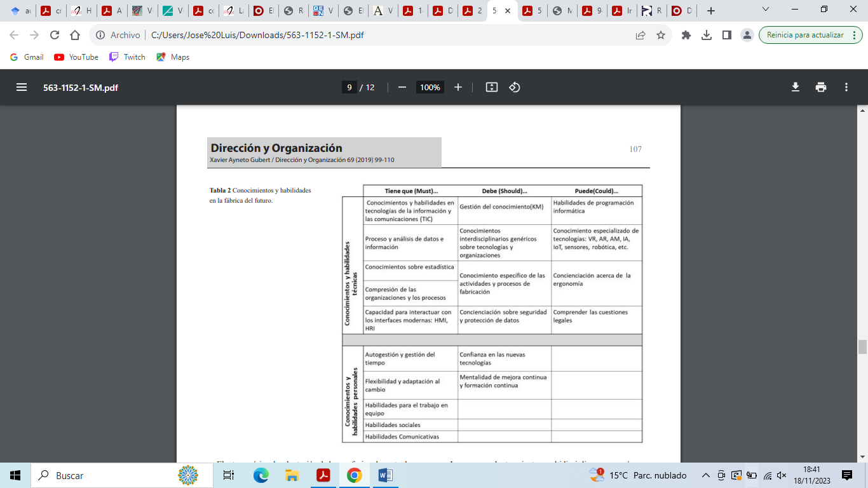Expand the tab search dropdown arrow
868x488 pixels.
coord(766,10)
